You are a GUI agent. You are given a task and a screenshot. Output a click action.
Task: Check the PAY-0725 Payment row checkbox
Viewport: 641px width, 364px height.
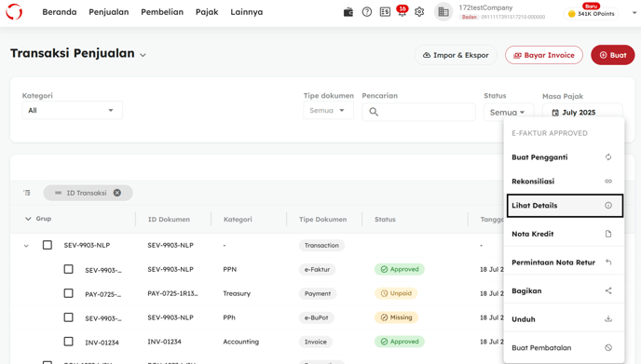pos(69,293)
